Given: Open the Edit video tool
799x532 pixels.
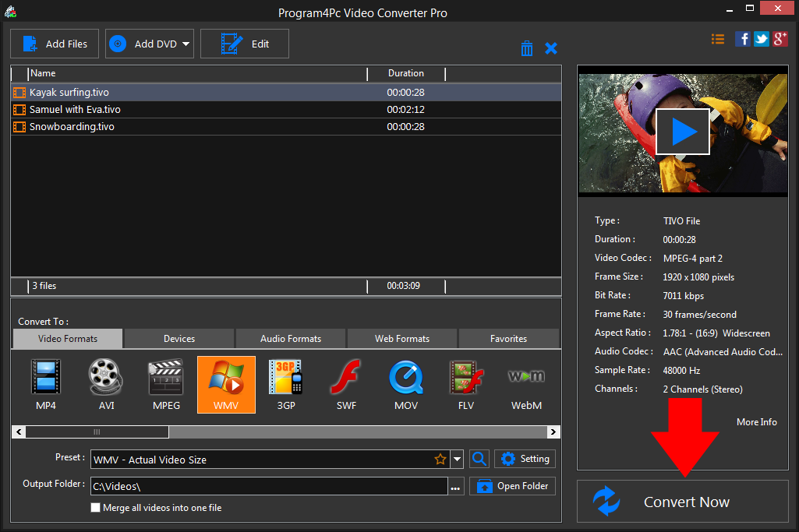Looking at the screenshot, I should click(x=245, y=44).
